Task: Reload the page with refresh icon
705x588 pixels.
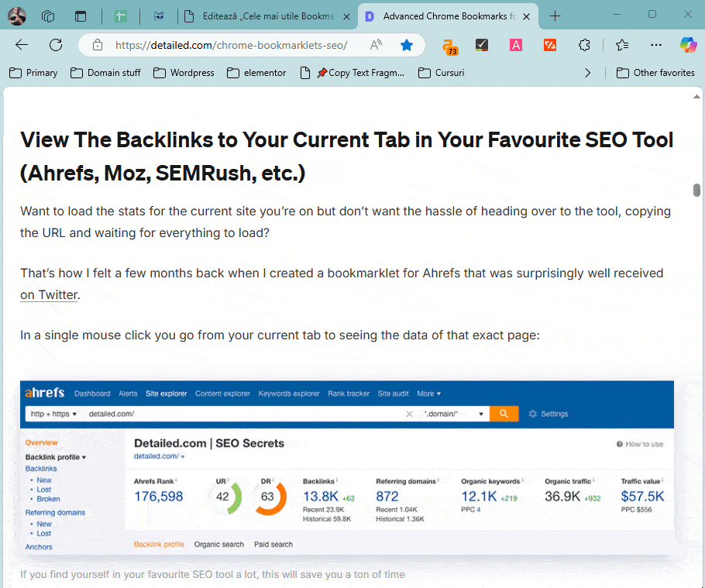Action: tap(56, 45)
